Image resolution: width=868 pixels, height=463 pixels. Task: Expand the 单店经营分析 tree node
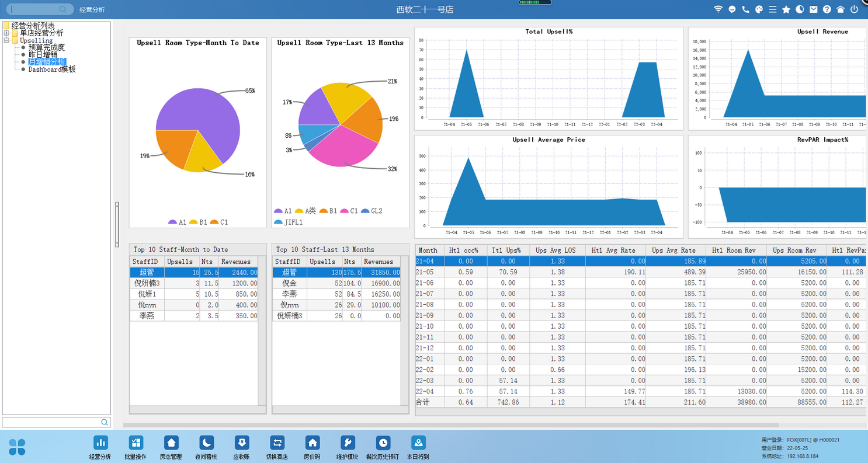[6, 33]
